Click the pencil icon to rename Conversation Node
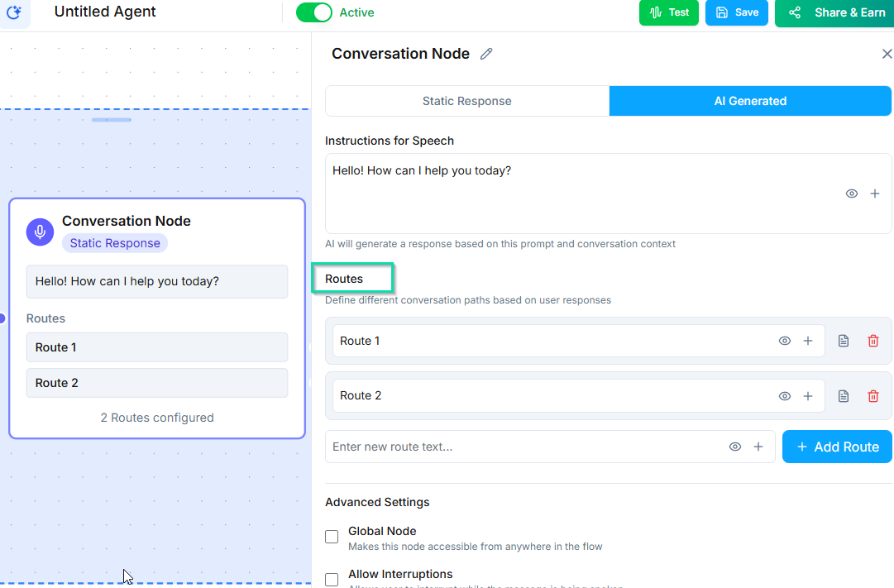Image resolution: width=894 pixels, height=588 pixels. [x=486, y=54]
